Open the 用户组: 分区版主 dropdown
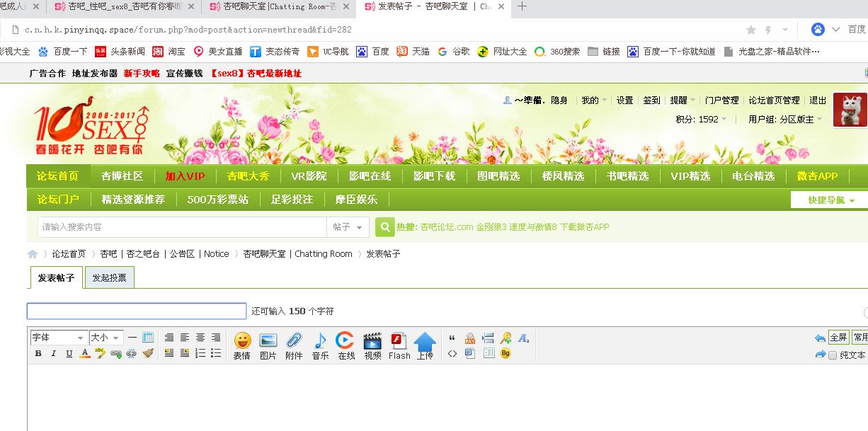The width and height of the screenshot is (868, 431). (x=785, y=120)
